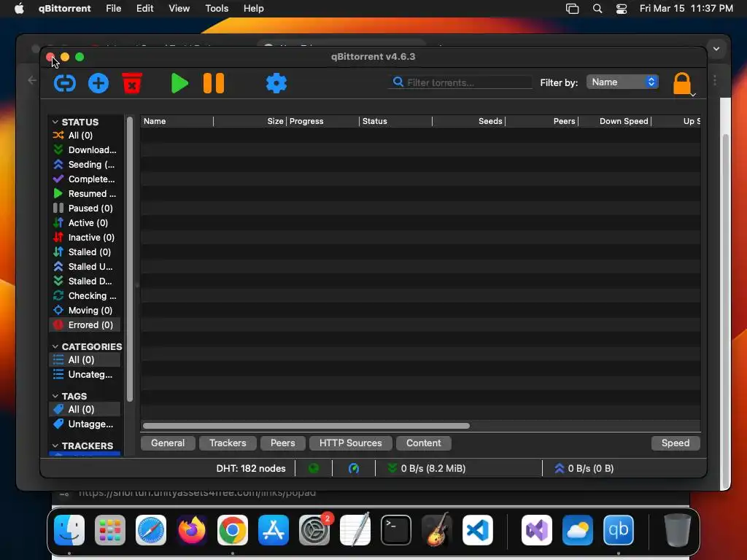
Task: Click the Speed button
Action: 675,443
